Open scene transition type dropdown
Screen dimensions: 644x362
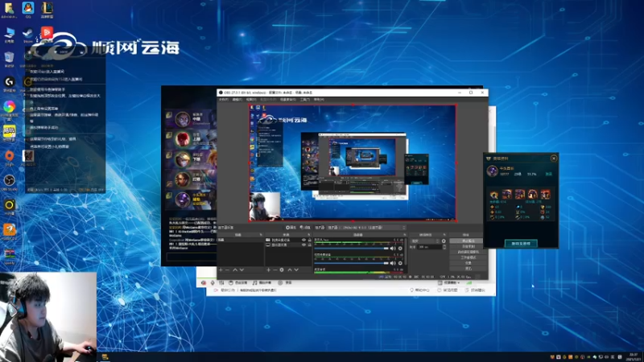425,241
